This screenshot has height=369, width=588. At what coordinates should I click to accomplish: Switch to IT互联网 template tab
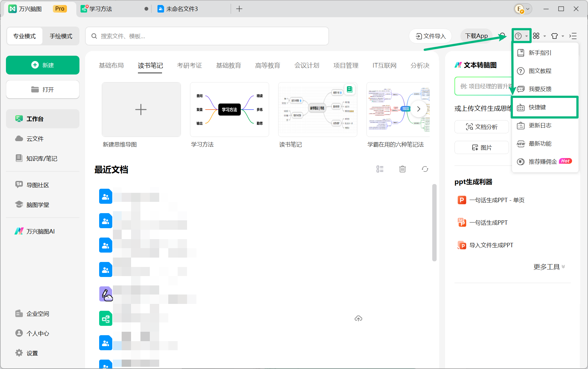pos(384,65)
